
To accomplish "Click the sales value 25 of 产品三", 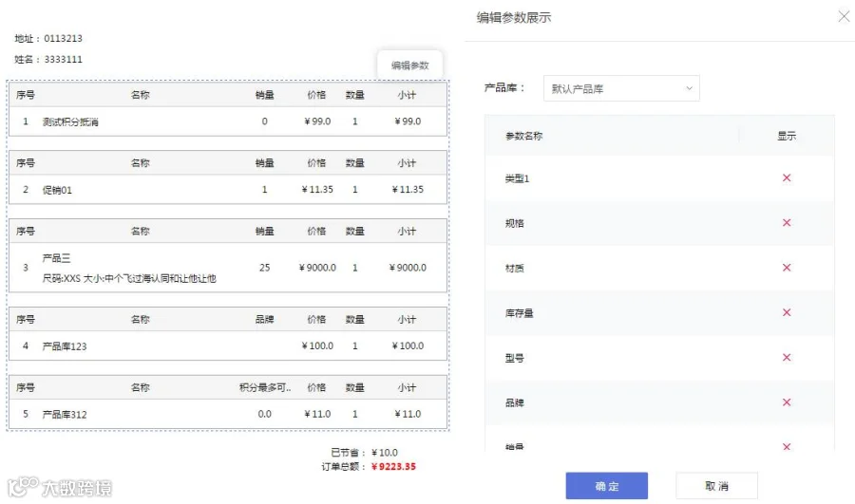I will 264,268.
